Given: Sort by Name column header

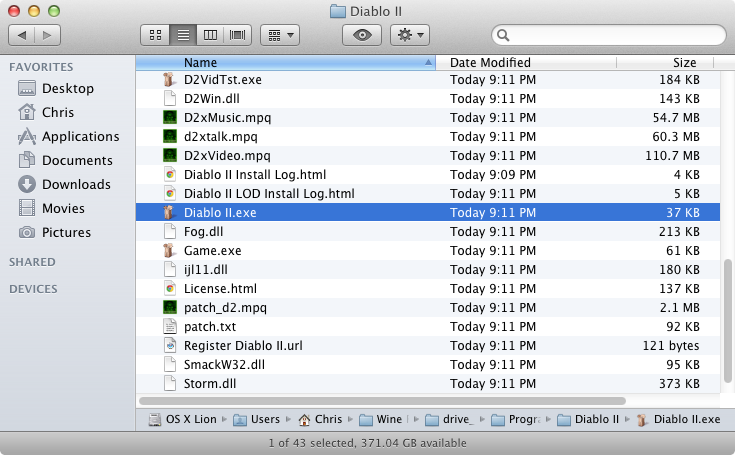Looking at the screenshot, I should (285, 62).
